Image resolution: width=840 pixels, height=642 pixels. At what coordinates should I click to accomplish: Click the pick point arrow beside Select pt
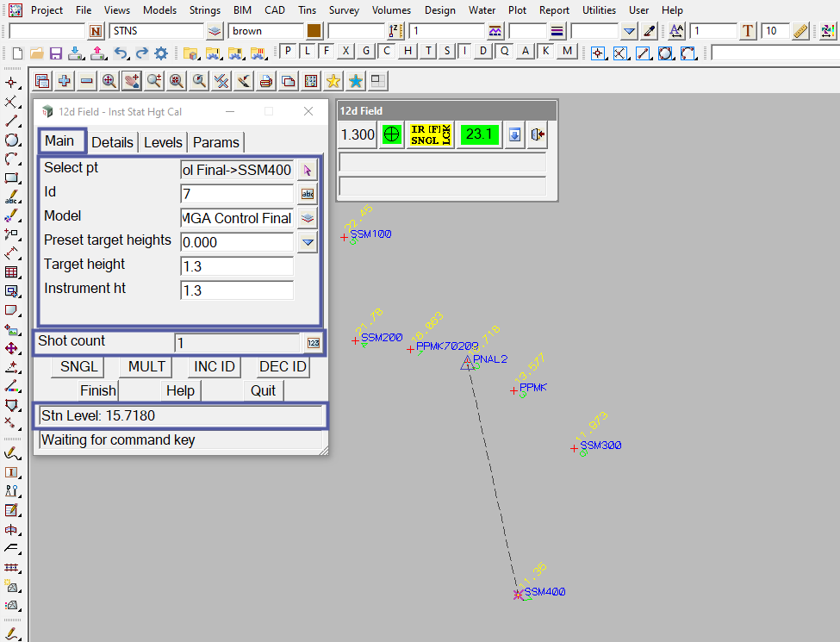click(x=308, y=170)
